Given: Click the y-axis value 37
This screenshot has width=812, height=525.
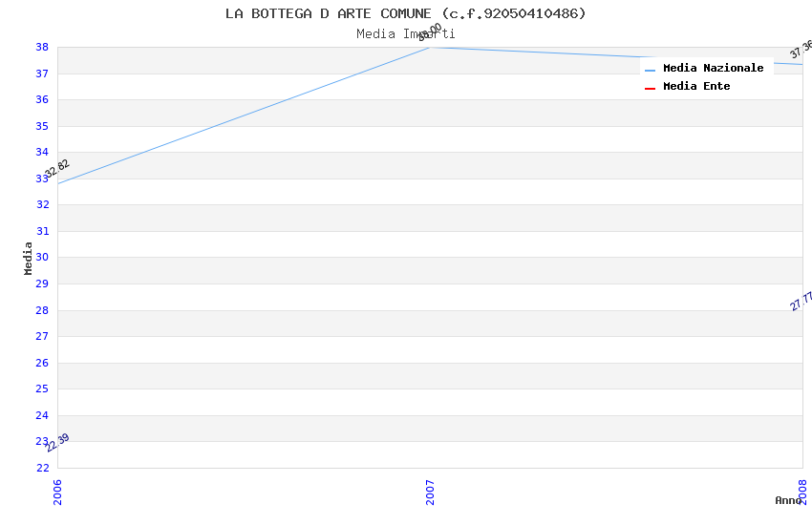Looking at the screenshot, I should pyautogui.click(x=42, y=73).
